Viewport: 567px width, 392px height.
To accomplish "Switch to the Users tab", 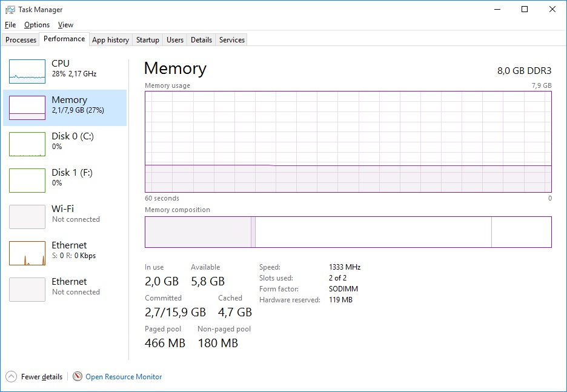I will click(175, 40).
